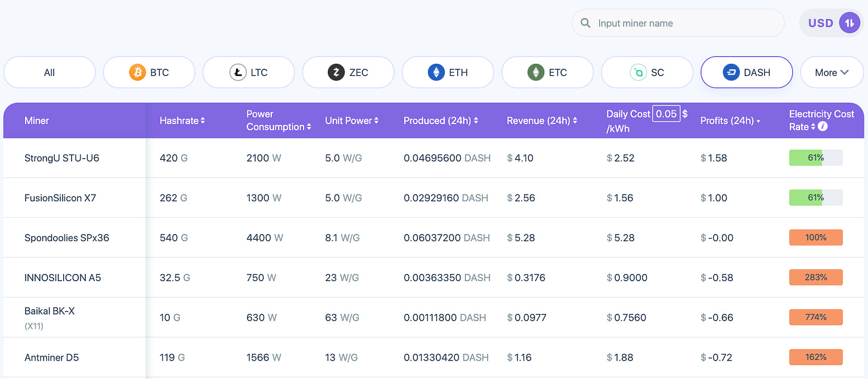
Task: Select the SC filter tab
Action: click(647, 72)
